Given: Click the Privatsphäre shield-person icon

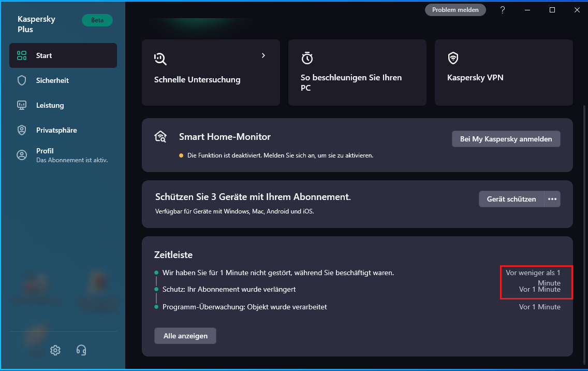Looking at the screenshot, I should (22, 130).
